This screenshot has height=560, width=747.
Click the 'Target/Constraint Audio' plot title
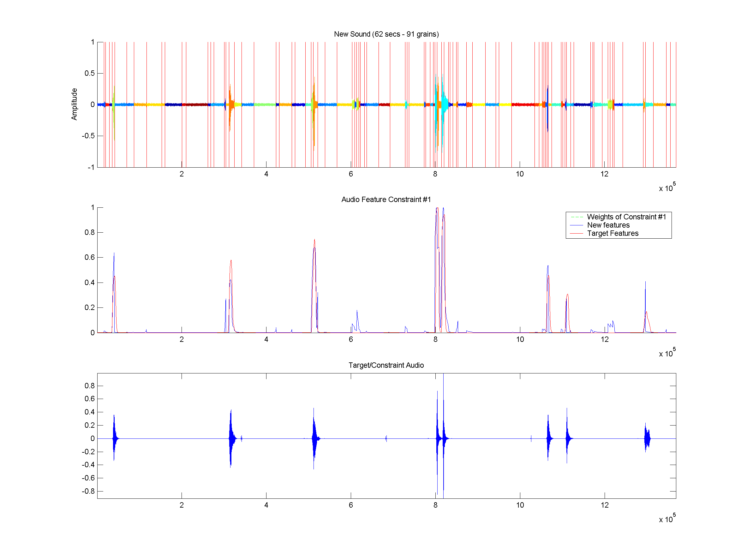click(386, 365)
